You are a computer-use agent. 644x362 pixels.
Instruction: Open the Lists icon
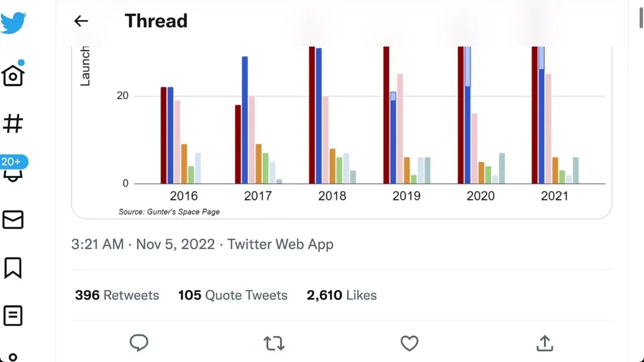coord(13,316)
